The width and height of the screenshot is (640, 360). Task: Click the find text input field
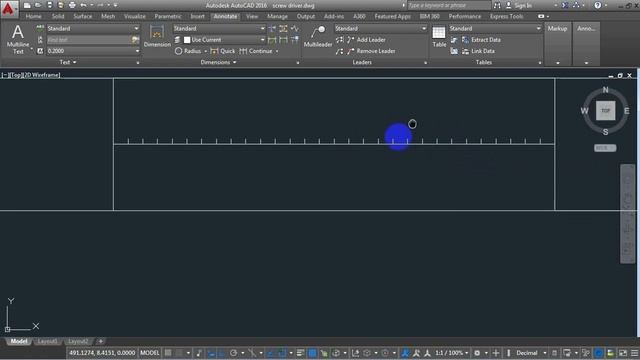(x=89, y=40)
